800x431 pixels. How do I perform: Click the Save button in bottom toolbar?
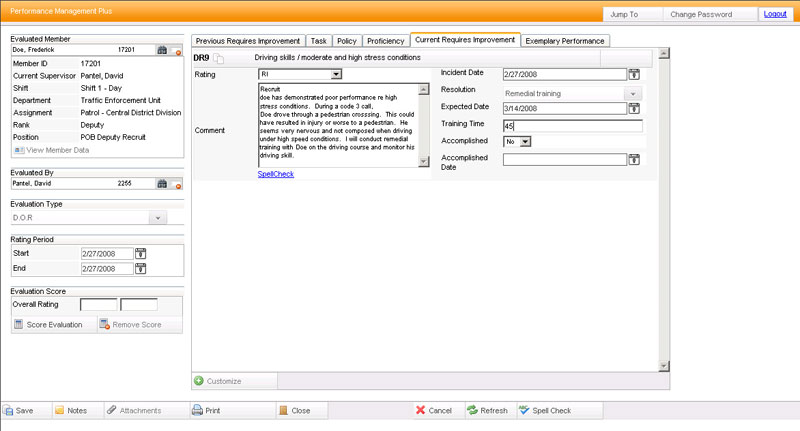pos(20,410)
